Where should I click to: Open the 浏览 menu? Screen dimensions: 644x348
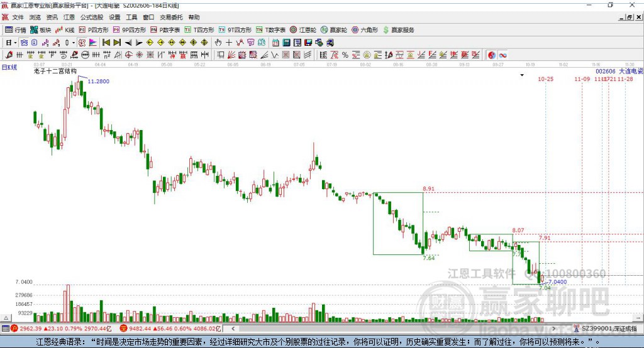pos(35,17)
